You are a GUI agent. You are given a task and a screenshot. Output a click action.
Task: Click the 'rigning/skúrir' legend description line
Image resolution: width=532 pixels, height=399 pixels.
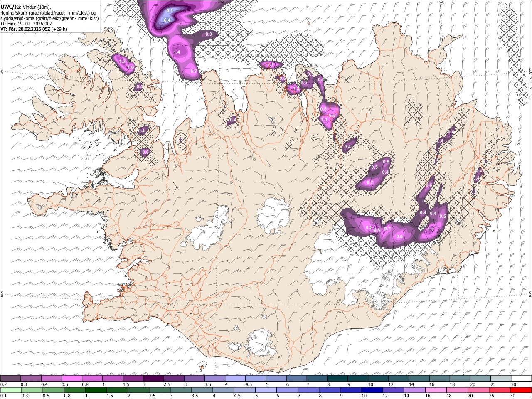coord(48,13)
